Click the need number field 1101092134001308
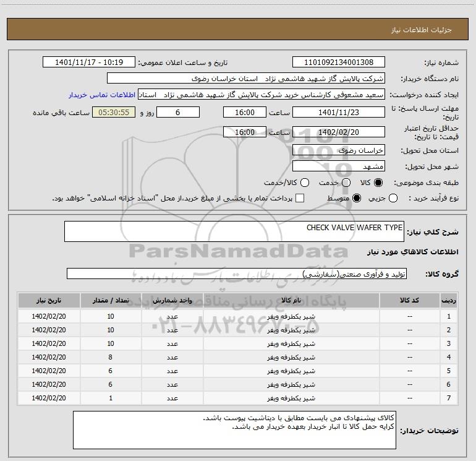476x461 pixels. (x=339, y=62)
